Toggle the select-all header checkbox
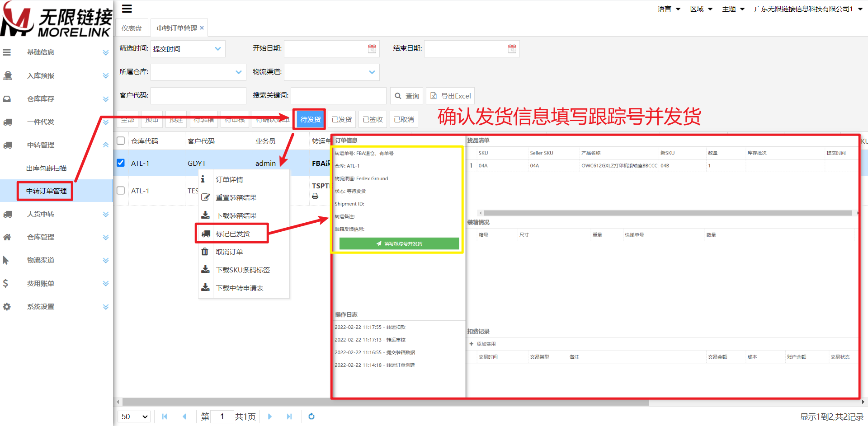Screen dimensions: 868x426 click(121, 140)
